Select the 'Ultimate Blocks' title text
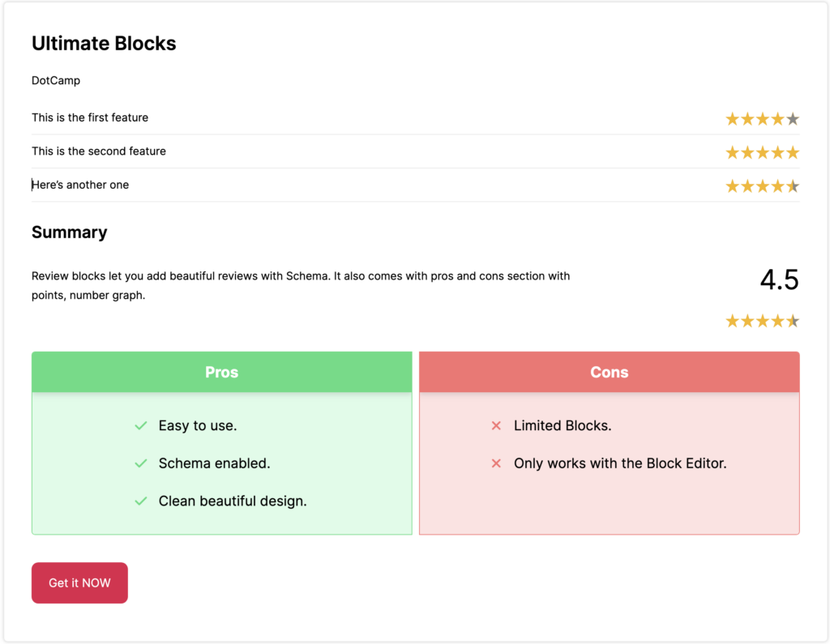Image resolution: width=830 pixels, height=644 pixels. point(104,44)
